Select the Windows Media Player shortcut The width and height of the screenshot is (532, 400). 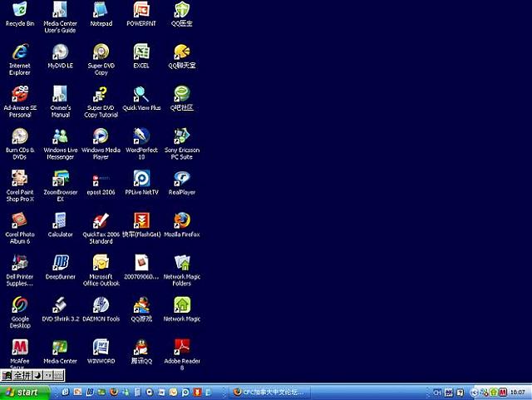(101, 136)
